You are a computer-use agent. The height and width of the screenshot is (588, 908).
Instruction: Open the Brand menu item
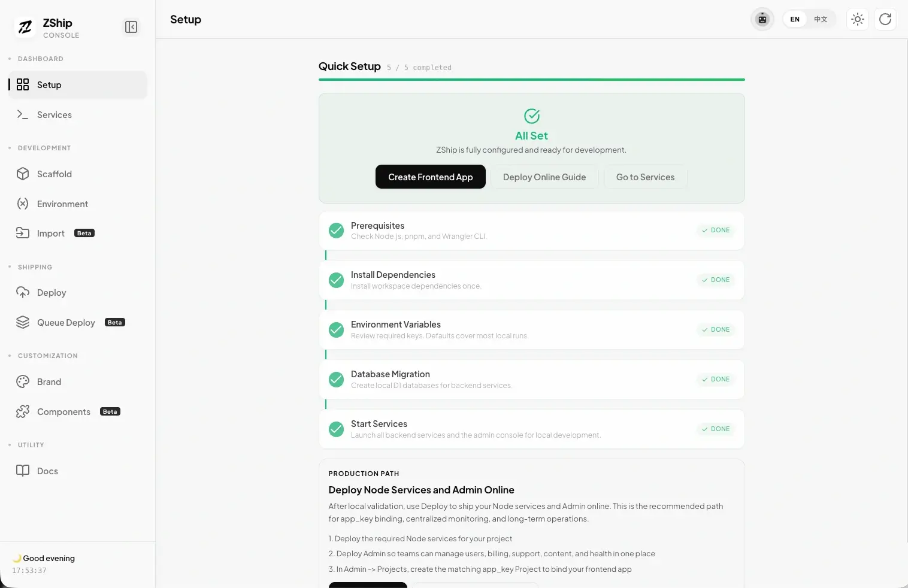[x=78, y=381]
